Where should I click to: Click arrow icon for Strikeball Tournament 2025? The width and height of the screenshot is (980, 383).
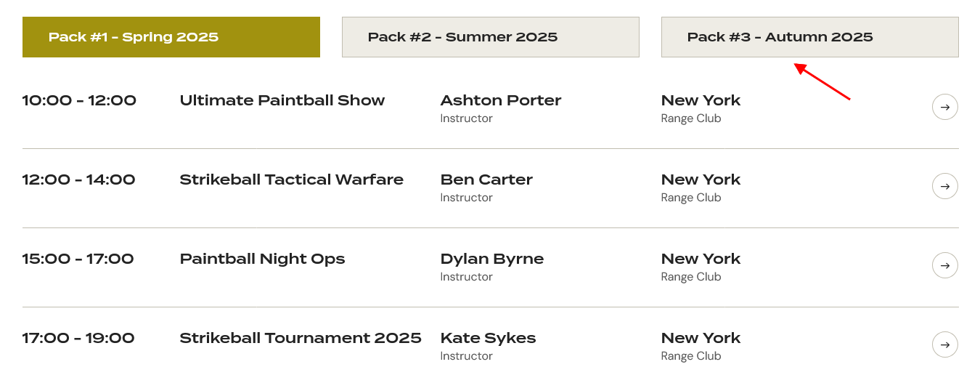point(944,345)
